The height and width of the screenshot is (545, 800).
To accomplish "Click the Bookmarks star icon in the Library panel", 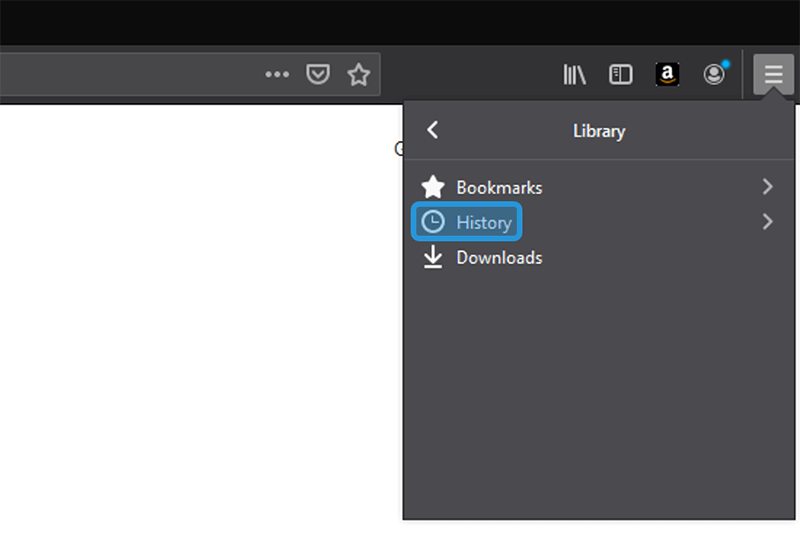I will tap(433, 187).
